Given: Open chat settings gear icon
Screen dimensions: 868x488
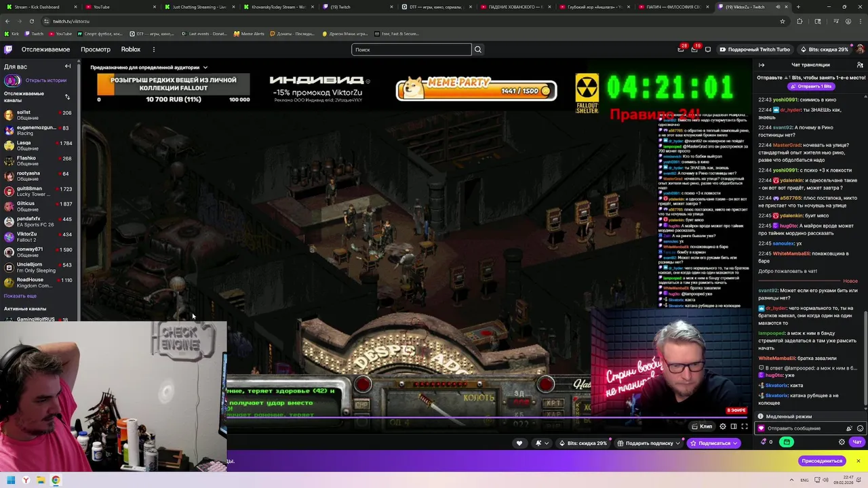Looking at the screenshot, I should [x=842, y=442].
